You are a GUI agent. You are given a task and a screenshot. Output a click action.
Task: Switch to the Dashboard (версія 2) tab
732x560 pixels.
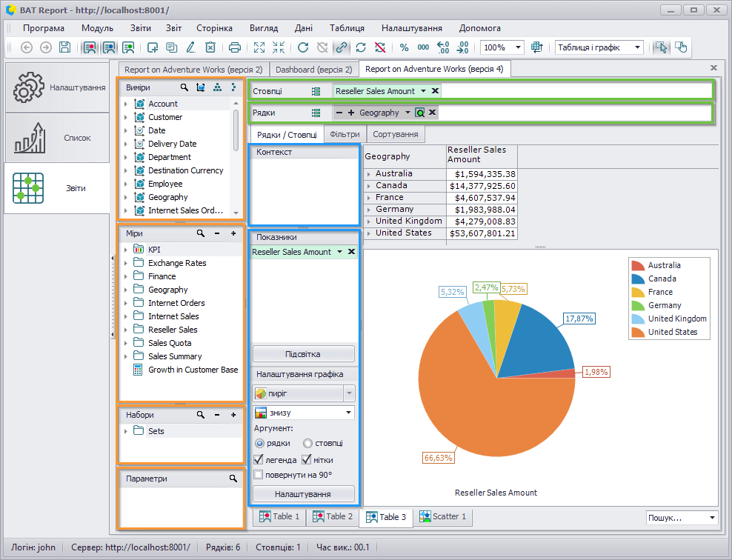313,70
